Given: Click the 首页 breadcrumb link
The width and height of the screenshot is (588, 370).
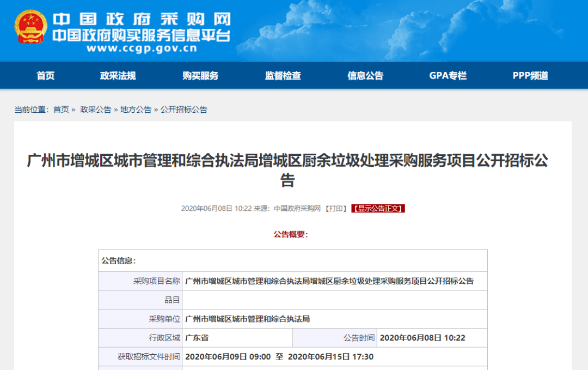Looking at the screenshot, I should pyautogui.click(x=61, y=110).
